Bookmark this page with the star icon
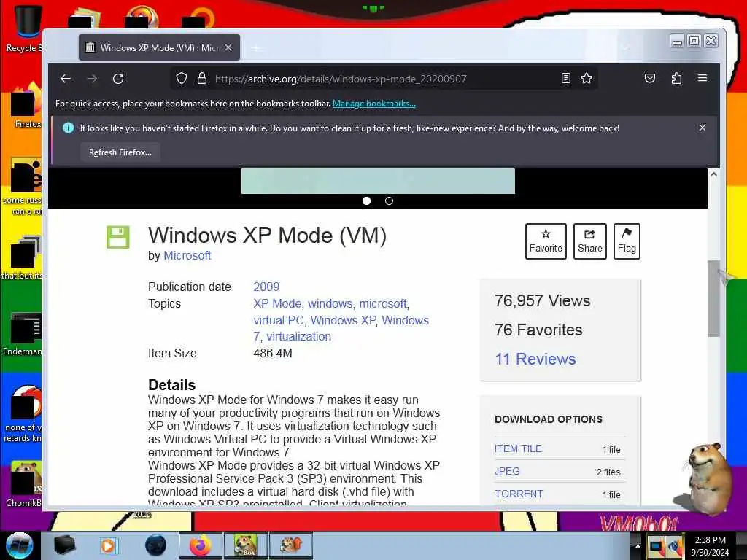 pyautogui.click(x=587, y=79)
